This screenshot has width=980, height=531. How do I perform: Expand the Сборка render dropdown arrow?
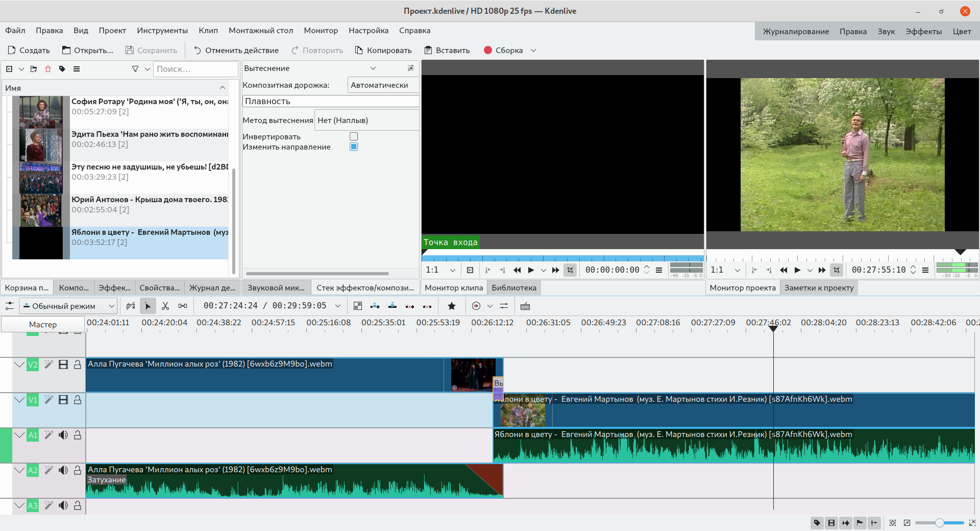click(533, 51)
